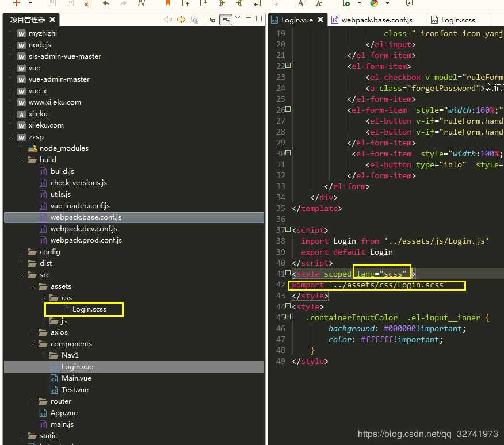Click the Chrome browser preview icon
Image resolution: width=504 pixels, height=445 pixels.
click(374, 3)
